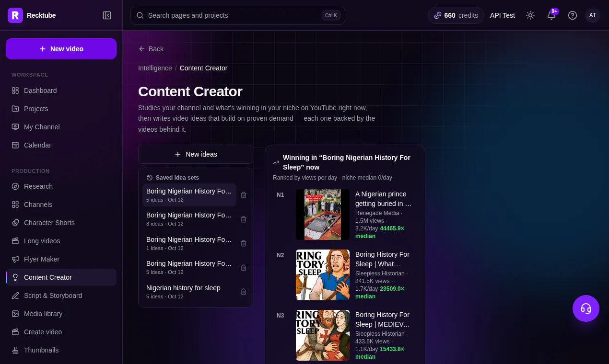Click the trending icon beside Winning heading

(x=276, y=162)
